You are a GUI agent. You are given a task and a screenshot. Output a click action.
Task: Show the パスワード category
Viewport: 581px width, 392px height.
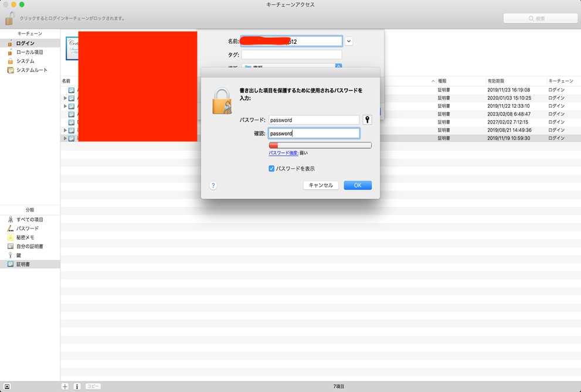[x=30, y=229]
